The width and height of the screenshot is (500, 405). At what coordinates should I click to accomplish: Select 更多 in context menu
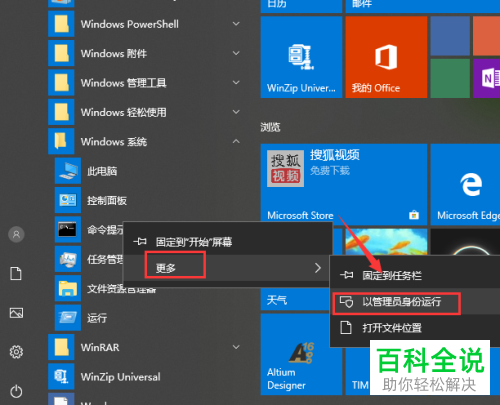coord(228,268)
